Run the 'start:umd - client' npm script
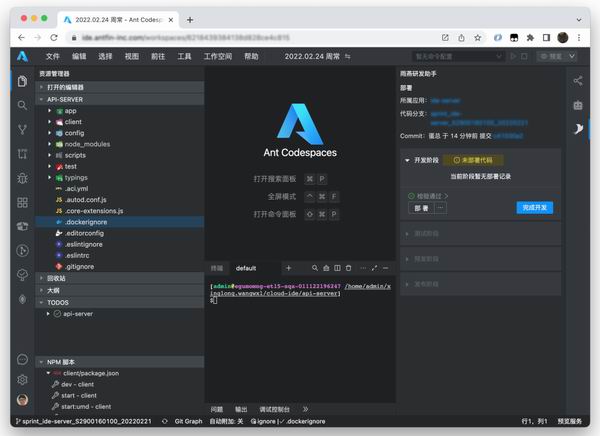Screen dimensions: 600x436 [x=86, y=407]
